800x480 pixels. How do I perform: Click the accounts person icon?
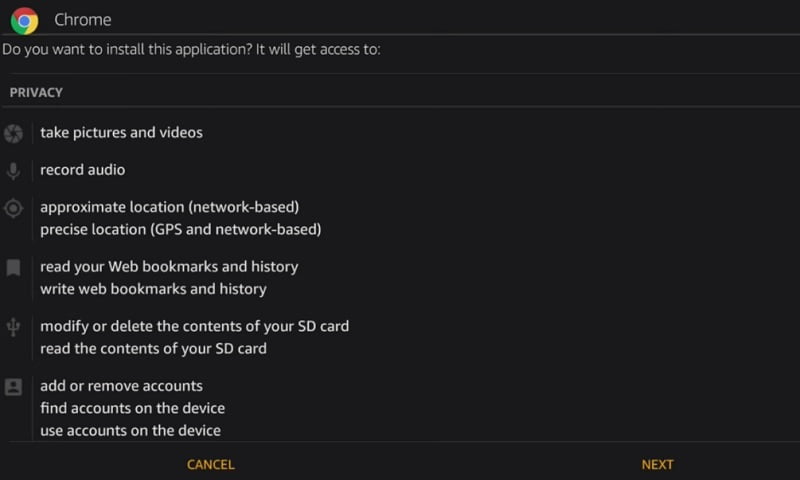(x=13, y=387)
